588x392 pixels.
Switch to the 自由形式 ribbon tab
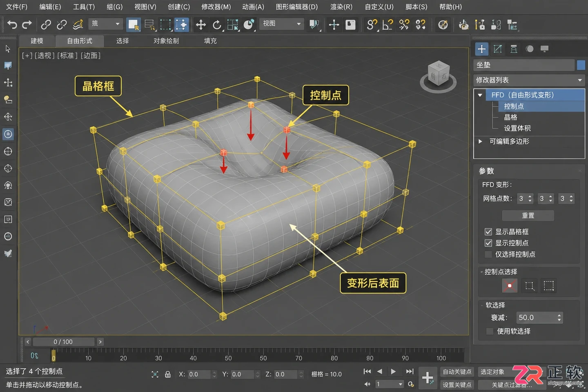80,41
